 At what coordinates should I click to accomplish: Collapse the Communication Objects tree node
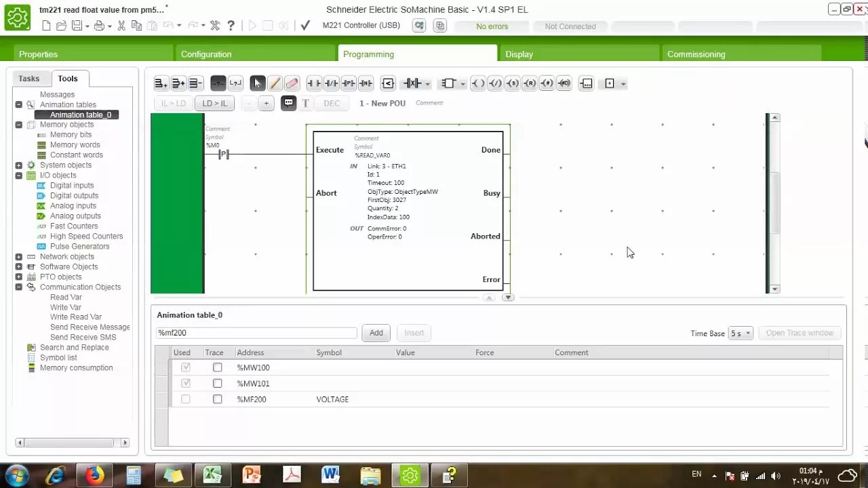[19, 287]
